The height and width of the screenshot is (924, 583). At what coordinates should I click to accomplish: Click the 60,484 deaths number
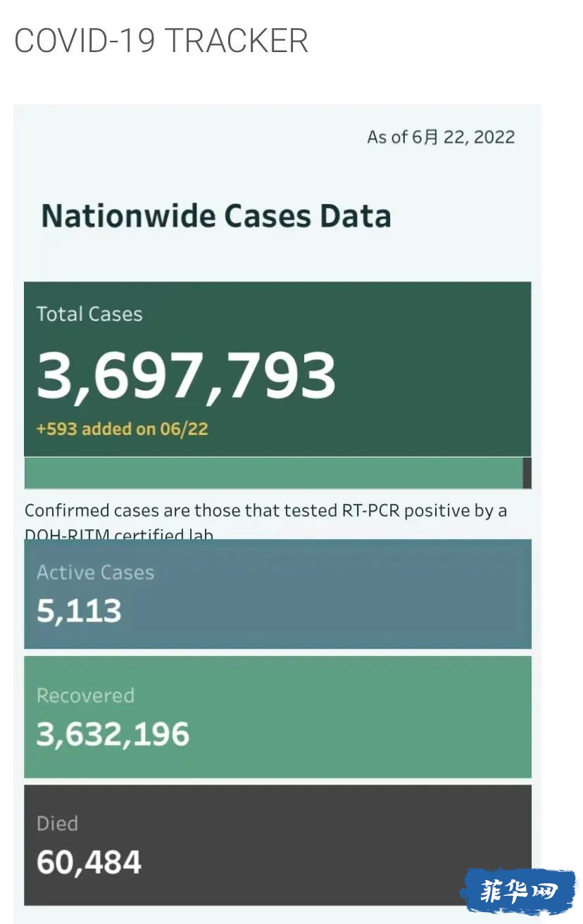pos(89,862)
